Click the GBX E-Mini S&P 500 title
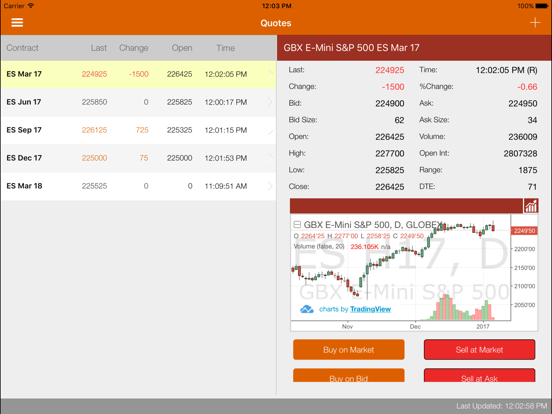The width and height of the screenshot is (552, 414). point(351,48)
